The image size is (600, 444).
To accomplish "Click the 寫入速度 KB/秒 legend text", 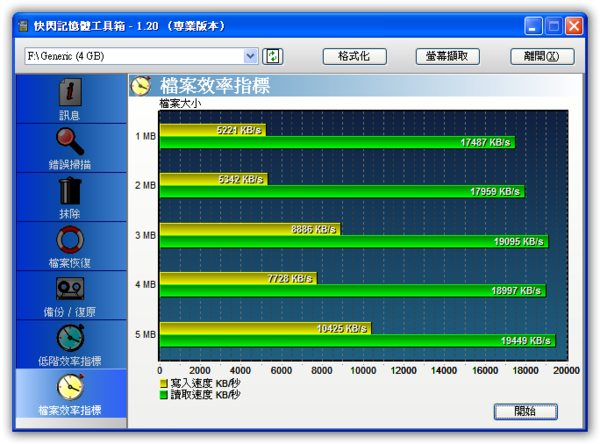I will tap(205, 383).
